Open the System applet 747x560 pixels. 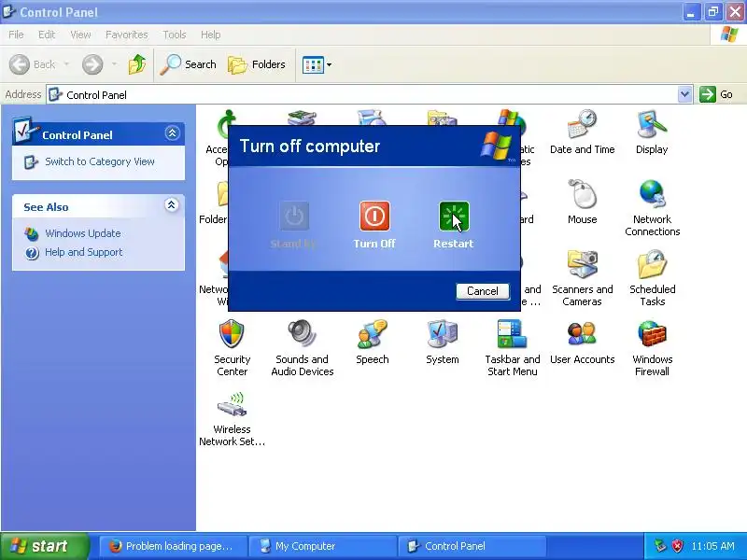coord(442,342)
